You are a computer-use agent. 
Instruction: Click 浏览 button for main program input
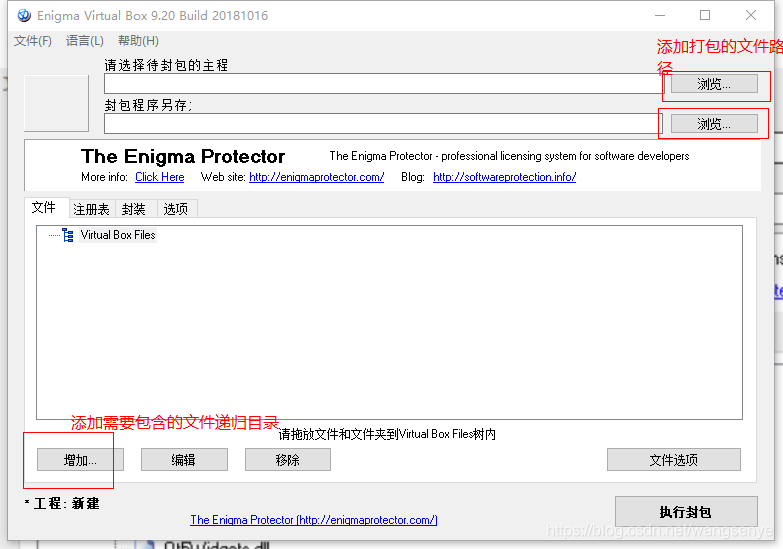pyautogui.click(x=714, y=84)
